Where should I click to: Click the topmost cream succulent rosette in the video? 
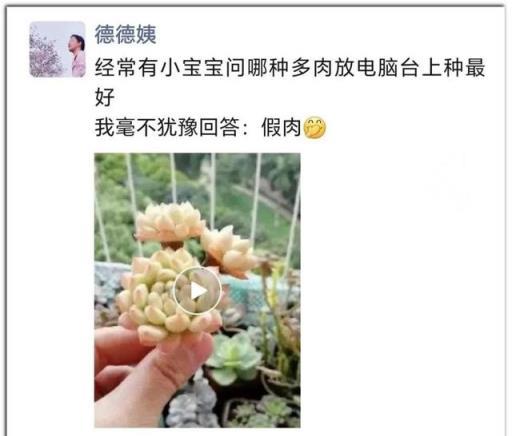tap(170, 222)
